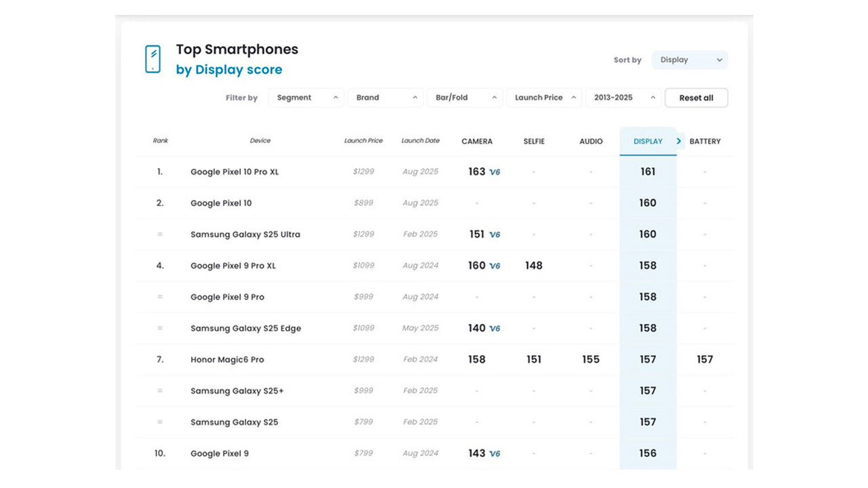The image size is (868, 488).
Task: Switch to the SELFIE score column
Action: [x=534, y=141]
